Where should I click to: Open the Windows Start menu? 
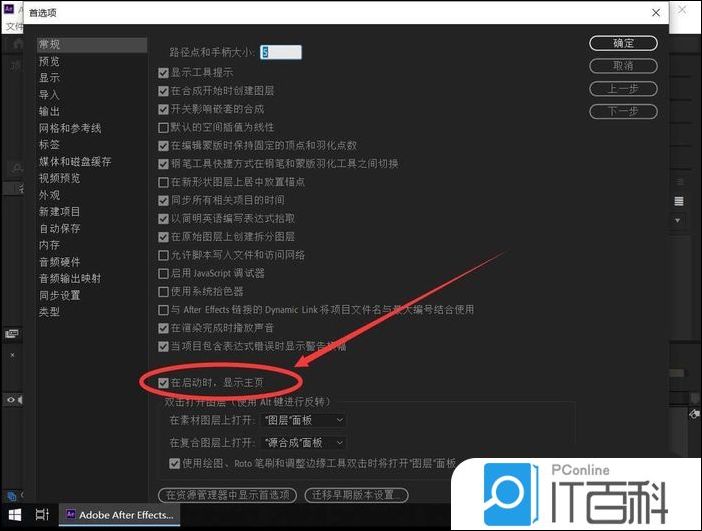tap(14, 515)
